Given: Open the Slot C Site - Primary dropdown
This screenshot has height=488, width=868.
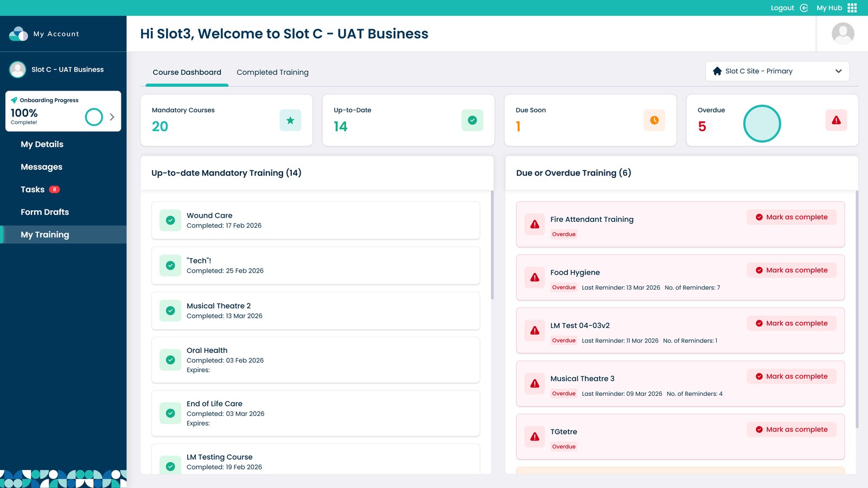Looking at the screenshot, I should (x=777, y=71).
